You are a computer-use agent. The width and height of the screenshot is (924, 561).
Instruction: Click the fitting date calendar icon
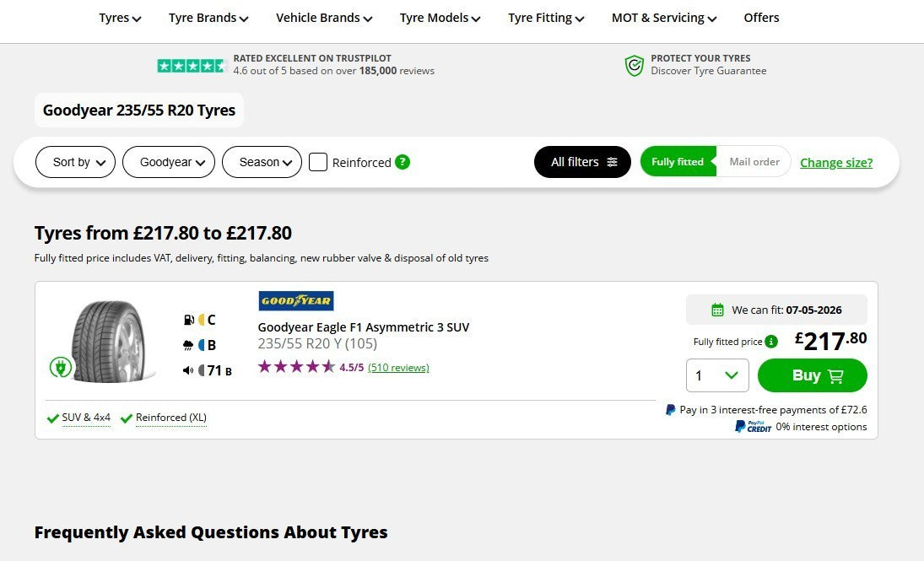[x=717, y=310]
